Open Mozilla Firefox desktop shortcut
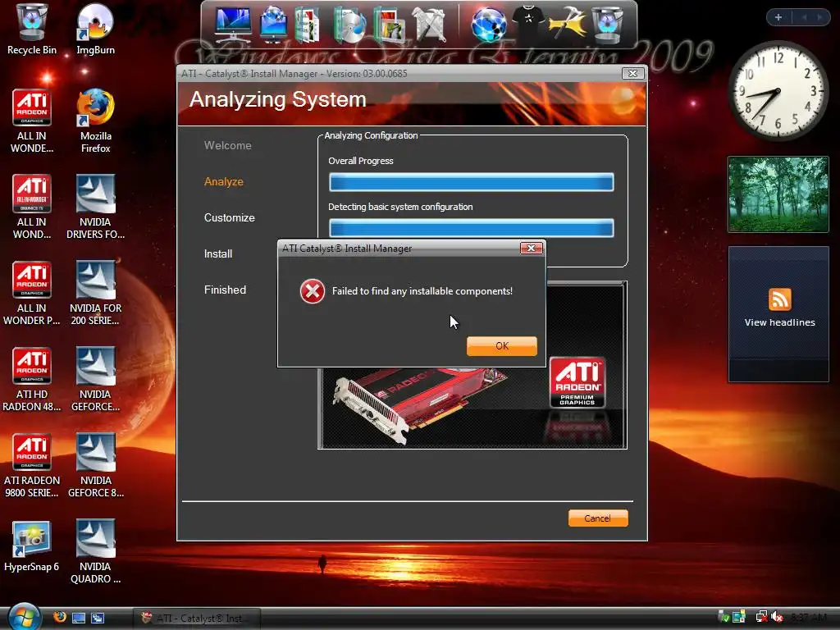 pyautogui.click(x=95, y=121)
